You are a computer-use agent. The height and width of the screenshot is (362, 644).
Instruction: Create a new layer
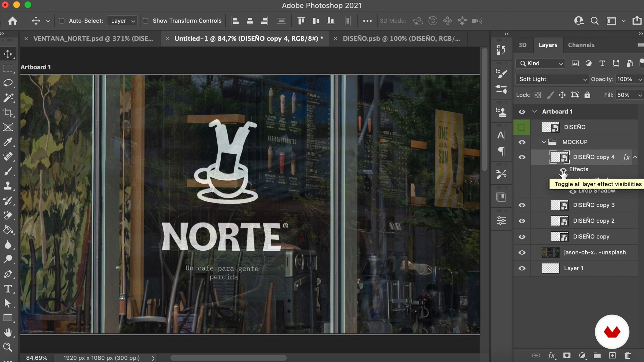point(612,355)
